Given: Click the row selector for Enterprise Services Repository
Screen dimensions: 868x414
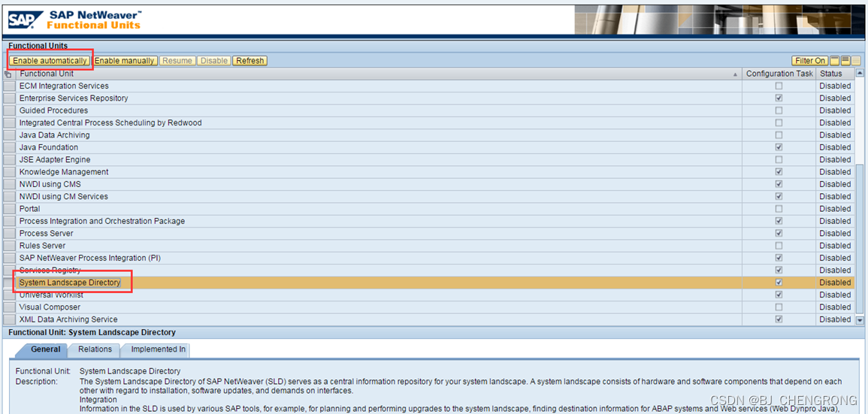Looking at the screenshot, I should point(10,98).
